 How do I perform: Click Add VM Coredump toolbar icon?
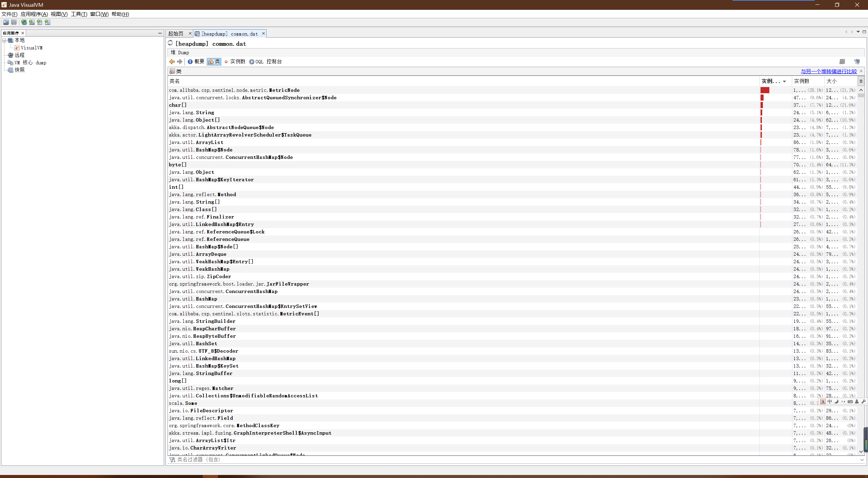click(x=40, y=22)
